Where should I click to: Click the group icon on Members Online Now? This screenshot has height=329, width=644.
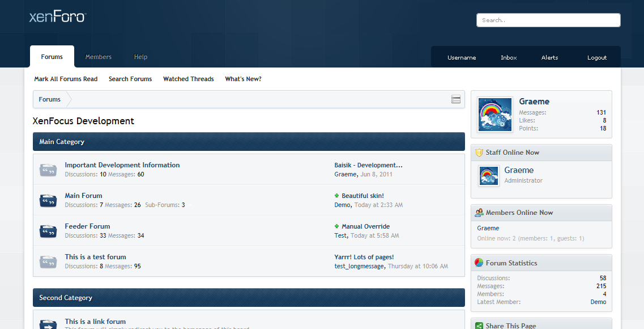click(x=479, y=212)
